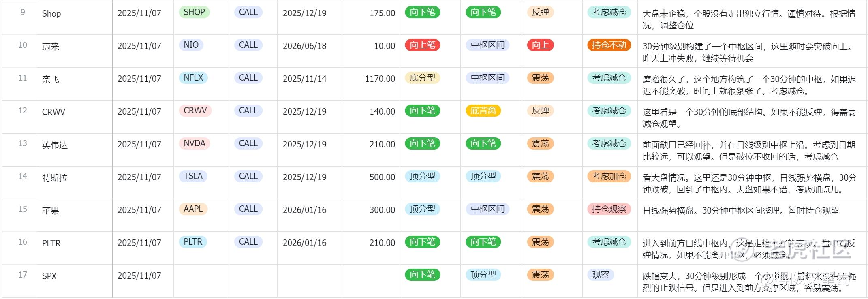Image resolution: width=868 pixels, height=299 pixels.
Task: Click the CALL tag in 特斯拉 row
Action: tap(248, 176)
